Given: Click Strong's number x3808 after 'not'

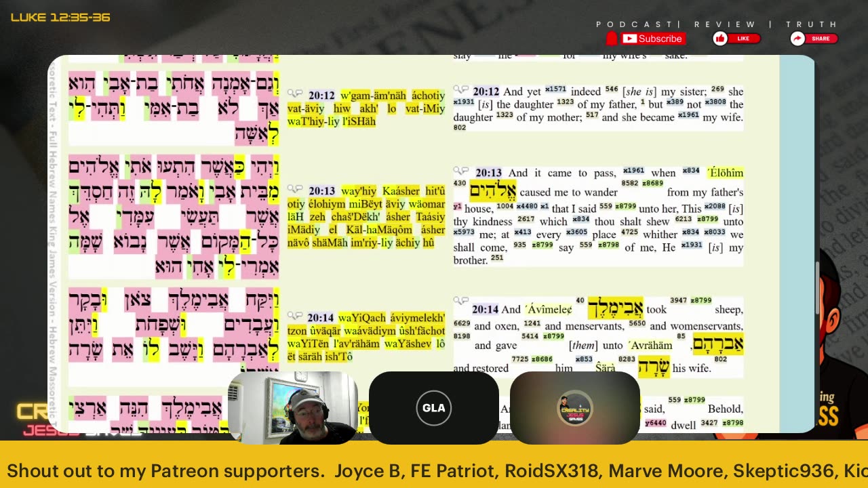Looking at the screenshot, I should (x=715, y=102).
